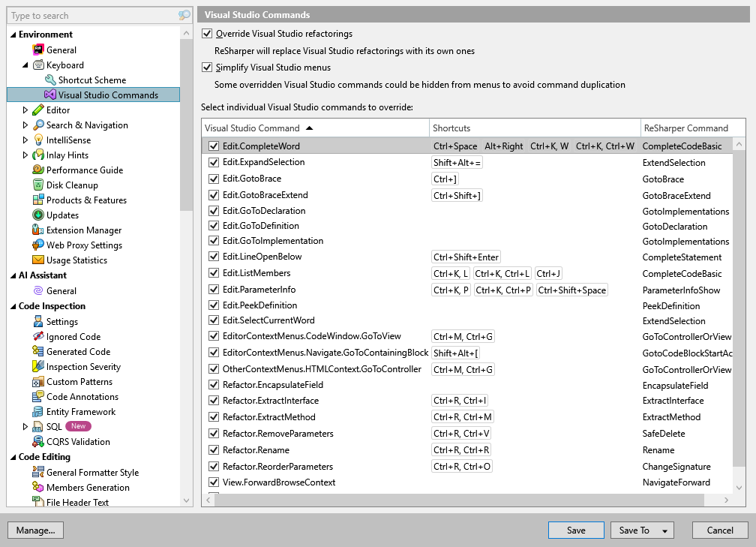The width and height of the screenshot is (756, 547).
Task: Open Performance Guide settings
Action: click(37, 170)
